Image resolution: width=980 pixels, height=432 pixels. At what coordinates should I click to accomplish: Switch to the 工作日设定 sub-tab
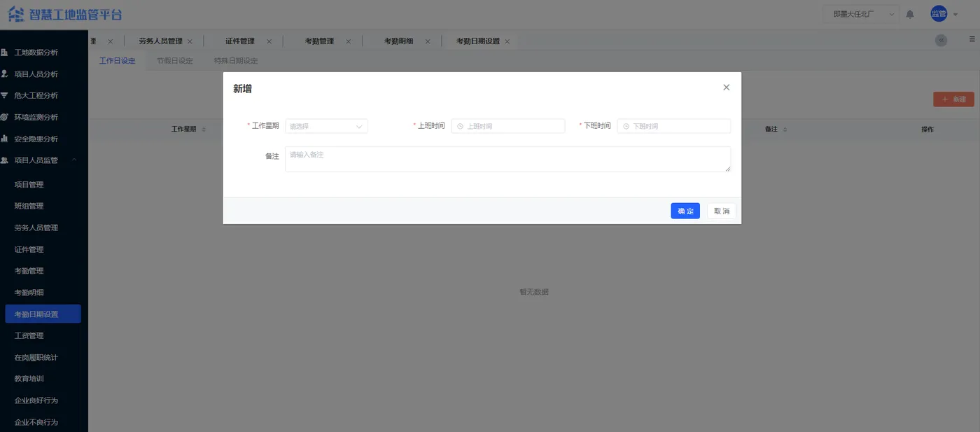(x=117, y=61)
